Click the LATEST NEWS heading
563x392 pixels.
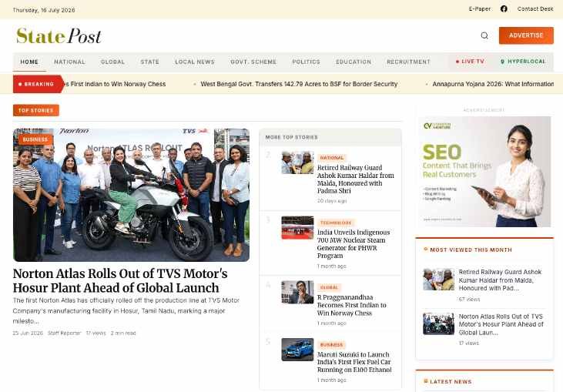point(451,381)
